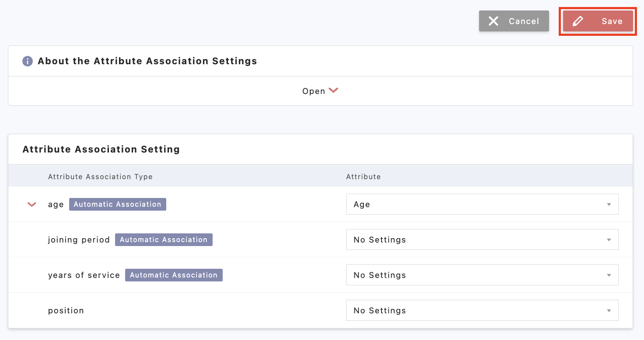Click the arrow icon on position dropdown
The width and height of the screenshot is (644, 340).
click(609, 311)
